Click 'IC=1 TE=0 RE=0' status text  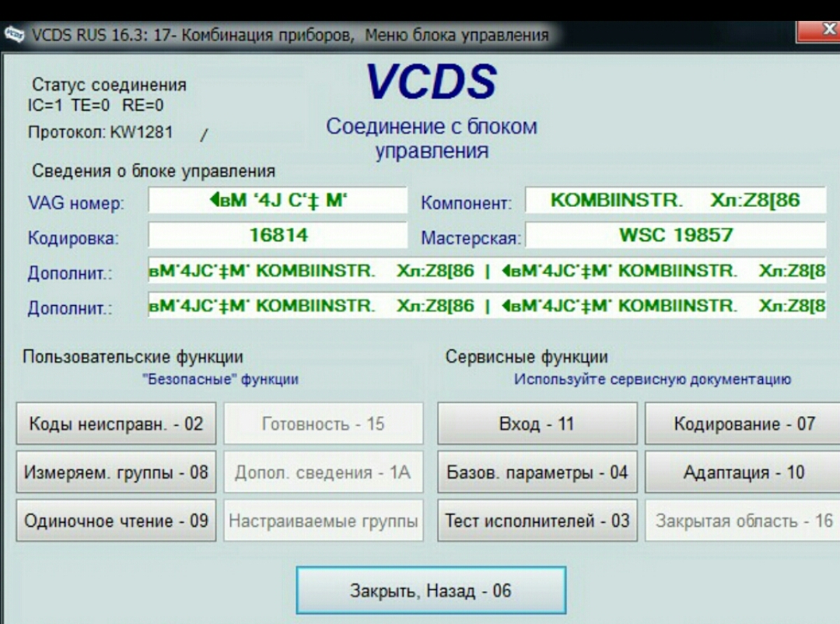[96, 105]
